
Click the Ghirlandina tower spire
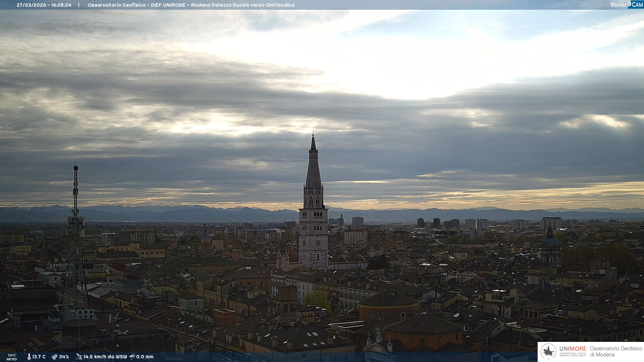coord(313,168)
